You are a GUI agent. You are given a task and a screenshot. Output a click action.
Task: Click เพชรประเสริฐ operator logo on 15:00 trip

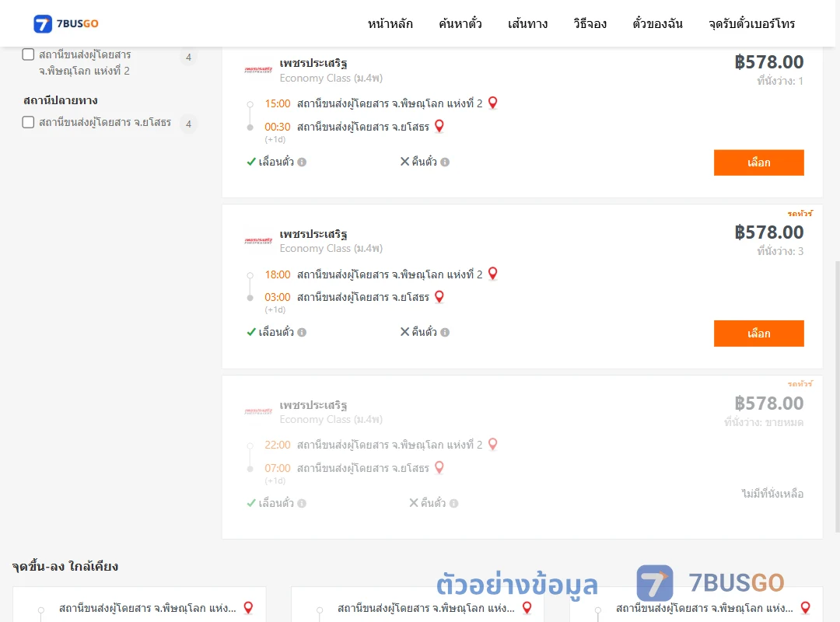tap(258, 70)
